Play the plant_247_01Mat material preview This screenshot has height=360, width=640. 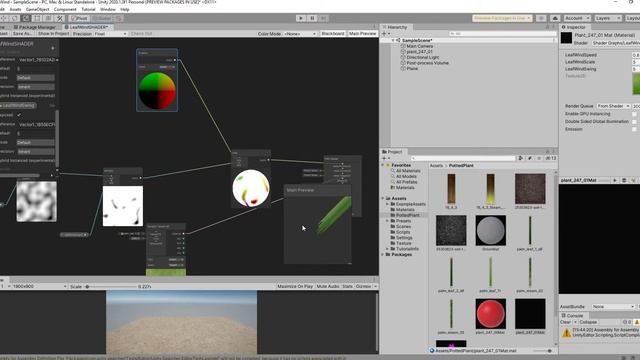(615, 180)
